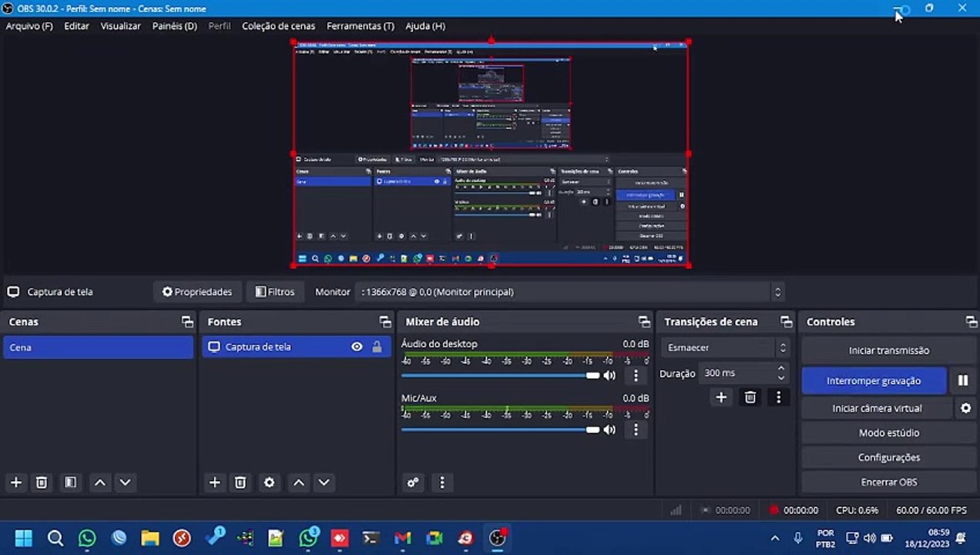Undock the Mixer de áudio panel

click(644, 321)
